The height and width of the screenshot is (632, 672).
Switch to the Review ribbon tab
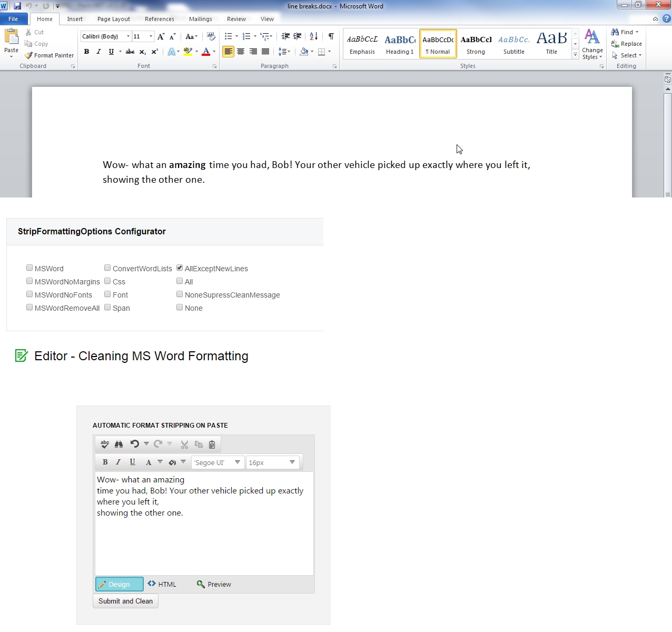pyautogui.click(x=236, y=19)
